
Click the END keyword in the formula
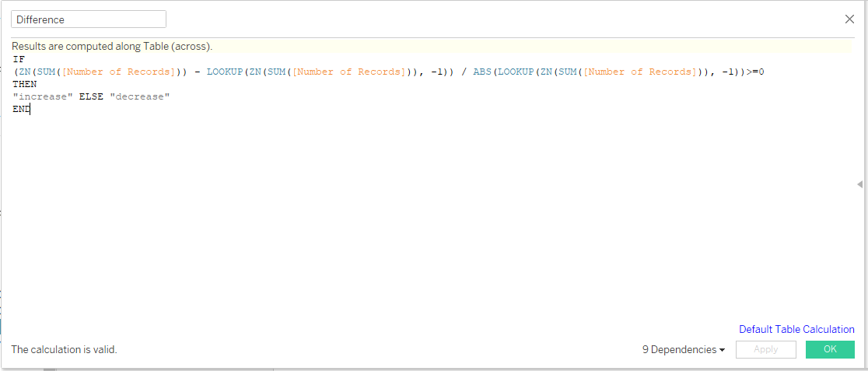(x=21, y=109)
